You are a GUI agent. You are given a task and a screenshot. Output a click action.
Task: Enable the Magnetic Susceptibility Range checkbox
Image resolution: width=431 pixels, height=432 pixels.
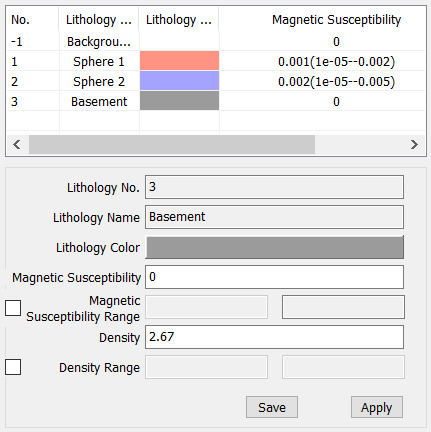pos(13,308)
